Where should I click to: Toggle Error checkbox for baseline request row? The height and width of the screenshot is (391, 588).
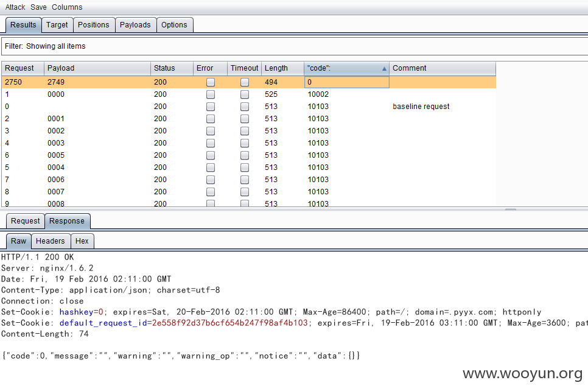pyautogui.click(x=211, y=107)
